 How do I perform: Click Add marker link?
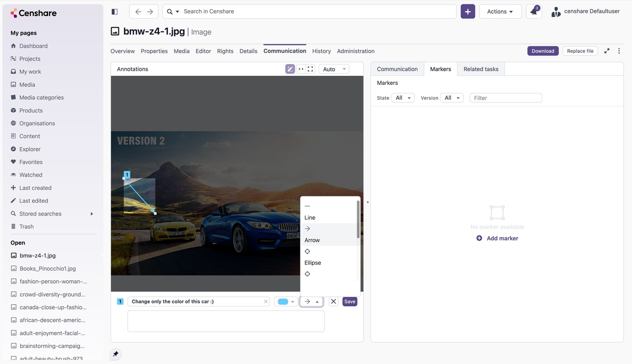(x=497, y=238)
